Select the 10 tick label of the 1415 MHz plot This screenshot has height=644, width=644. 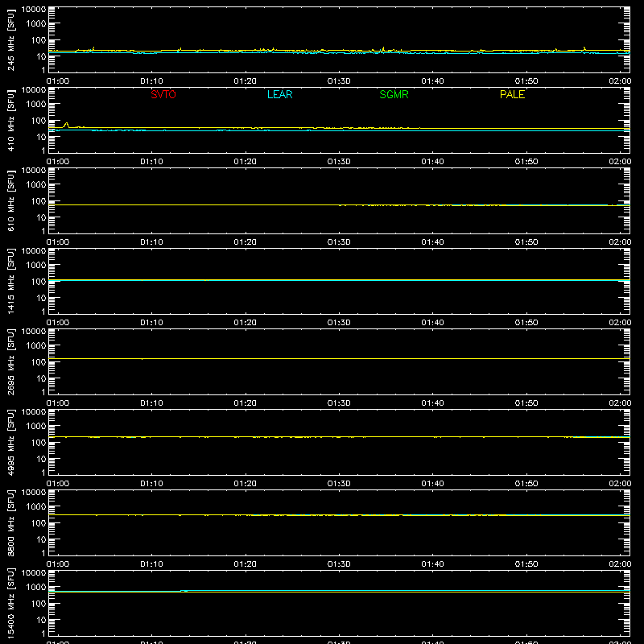coord(41,298)
